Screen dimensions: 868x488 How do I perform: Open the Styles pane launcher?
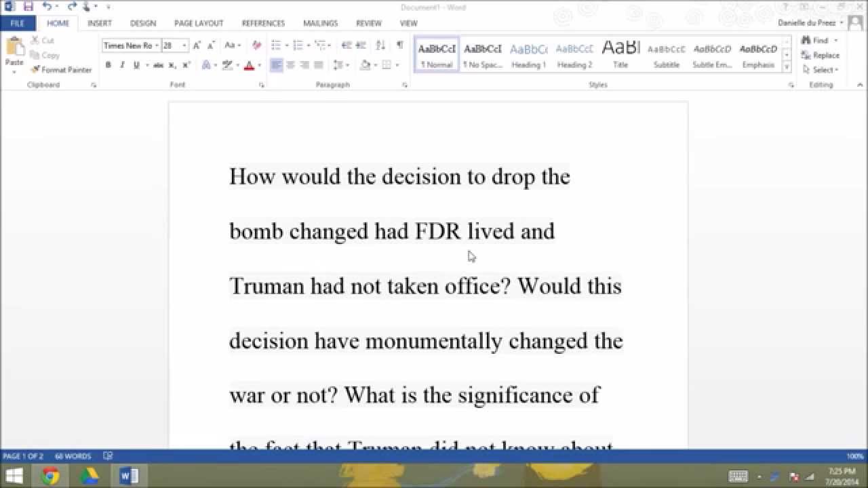click(x=791, y=85)
